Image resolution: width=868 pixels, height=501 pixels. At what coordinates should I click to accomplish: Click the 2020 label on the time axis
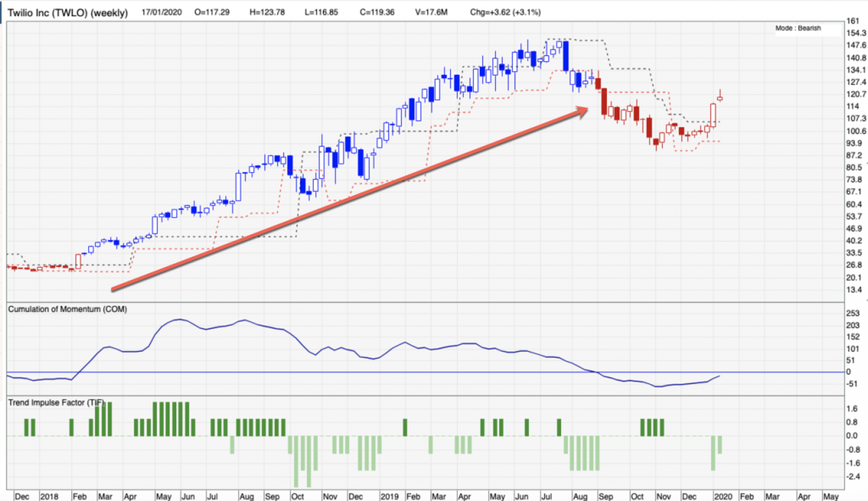tap(722, 496)
